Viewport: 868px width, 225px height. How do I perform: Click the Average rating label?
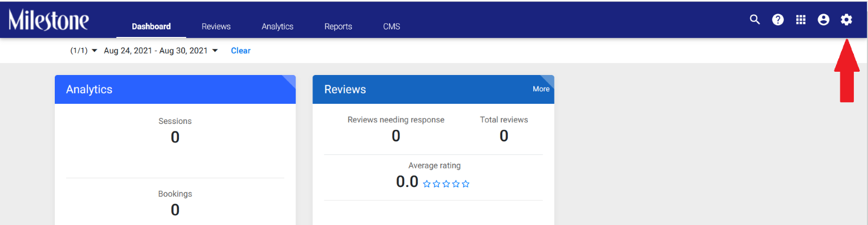tap(435, 165)
